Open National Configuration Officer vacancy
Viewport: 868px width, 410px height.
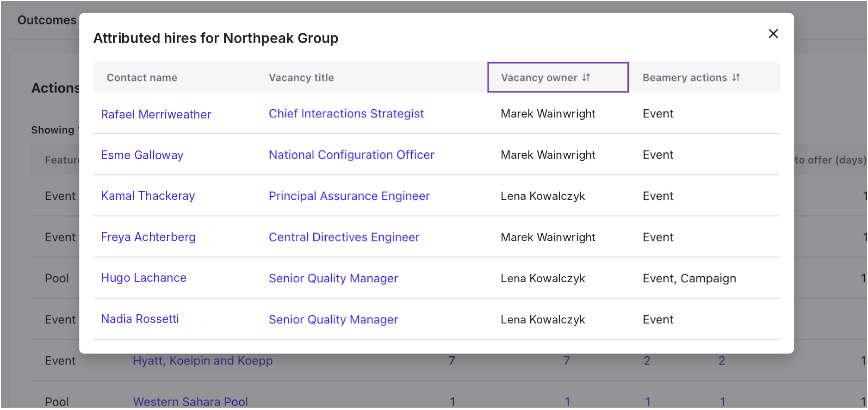point(351,155)
